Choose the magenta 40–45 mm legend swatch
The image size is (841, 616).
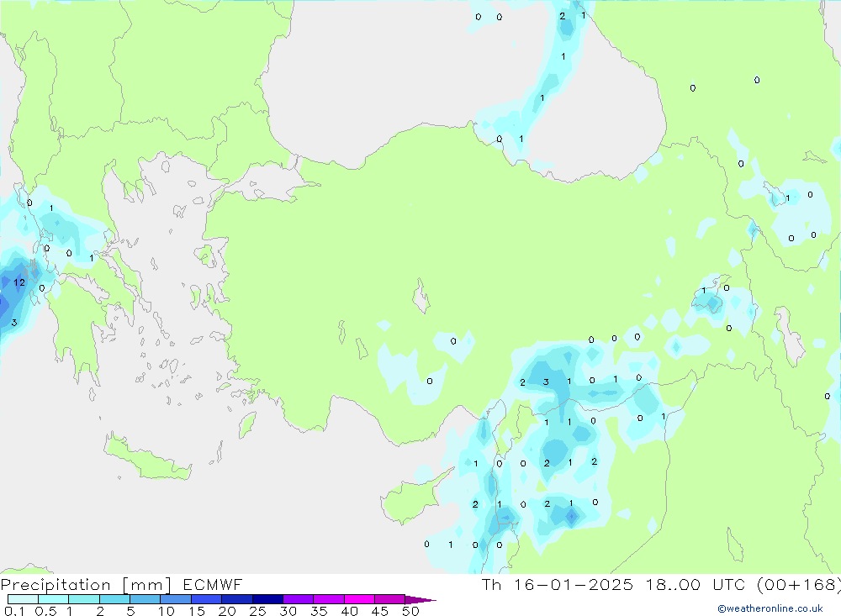pos(359,599)
